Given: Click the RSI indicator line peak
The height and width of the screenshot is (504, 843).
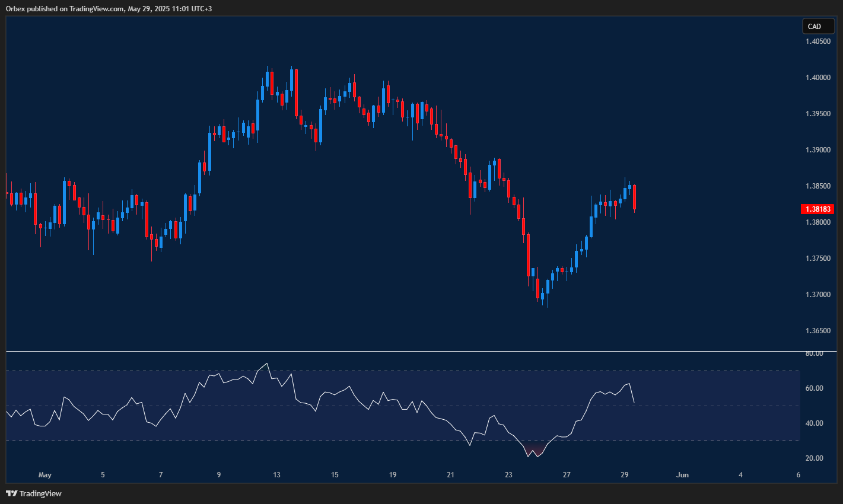Looking at the screenshot, I should pos(268,362).
